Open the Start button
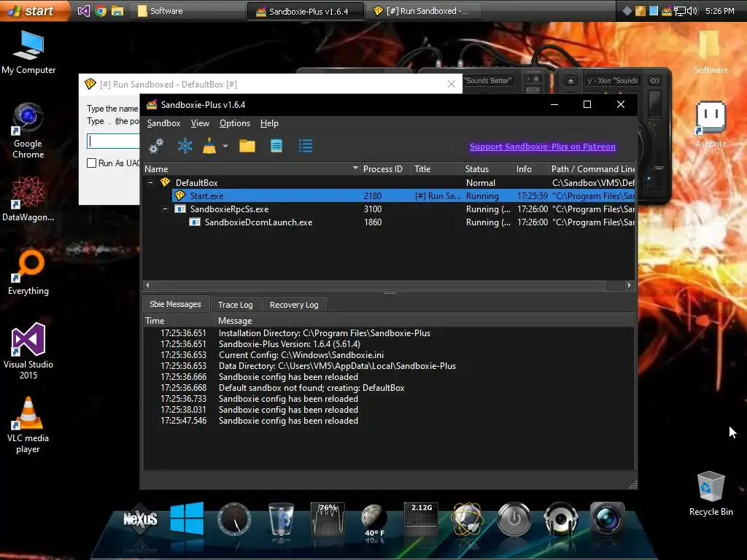This screenshot has height=560, width=747. (x=34, y=10)
